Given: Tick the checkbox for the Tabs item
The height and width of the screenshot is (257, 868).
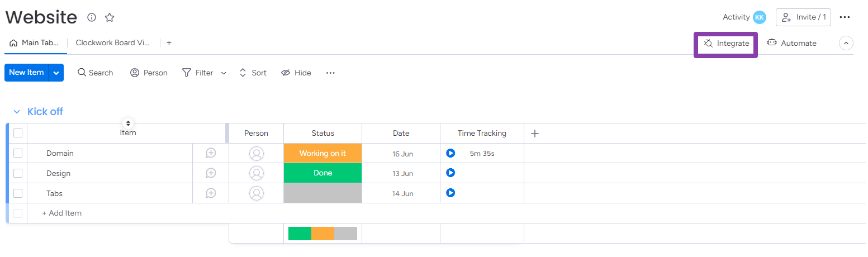Looking at the screenshot, I should [x=18, y=193].
